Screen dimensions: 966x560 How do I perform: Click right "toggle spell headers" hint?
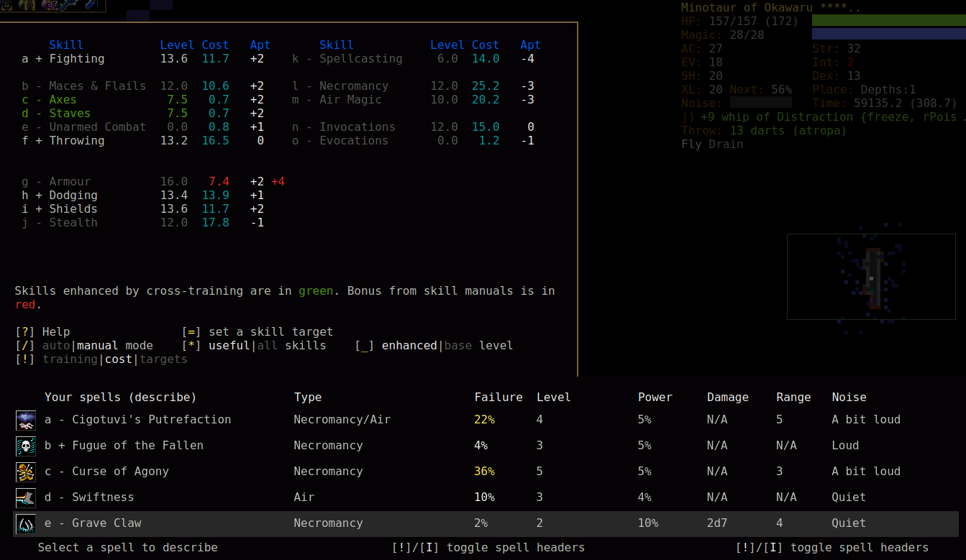click(x=832, y=548)
